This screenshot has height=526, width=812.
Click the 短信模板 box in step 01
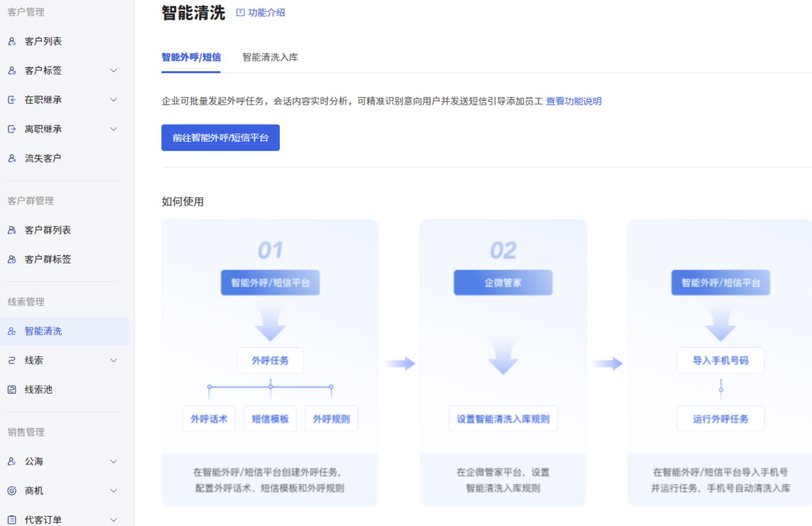[270, 419]
